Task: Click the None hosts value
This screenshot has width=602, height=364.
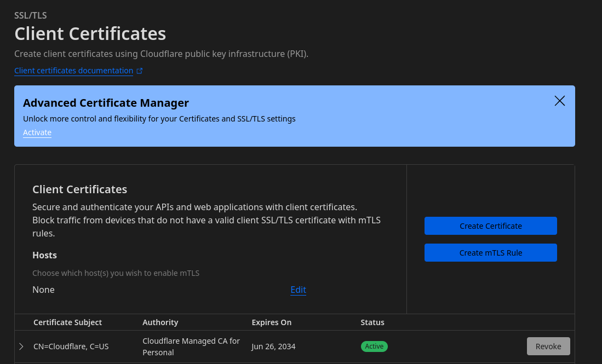Action: pyautogui.click(x=43, y=290)
